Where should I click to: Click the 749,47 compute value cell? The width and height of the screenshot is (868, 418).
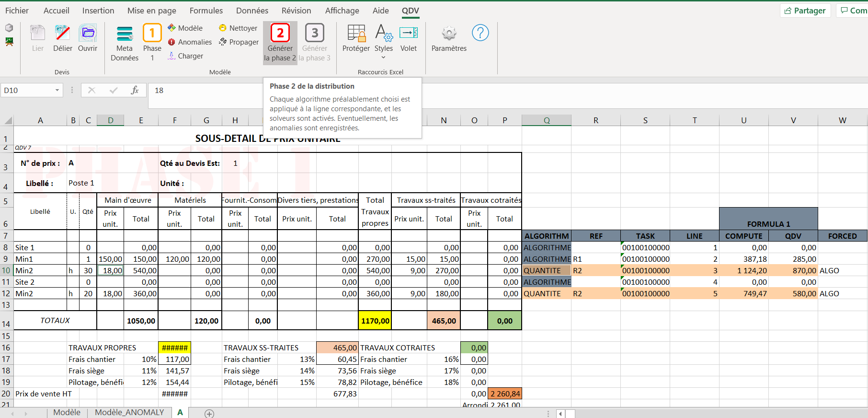[744, 293]
